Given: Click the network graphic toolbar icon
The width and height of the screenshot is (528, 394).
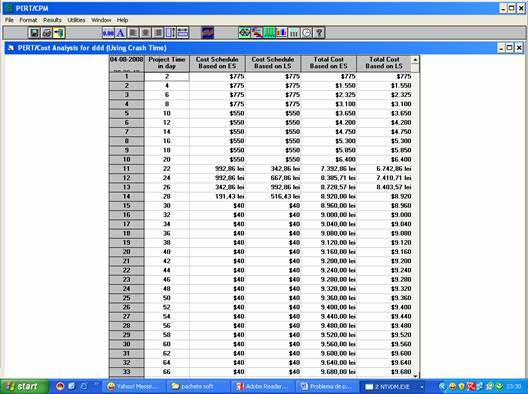Looking at the screenshot, I should point(244,33).
